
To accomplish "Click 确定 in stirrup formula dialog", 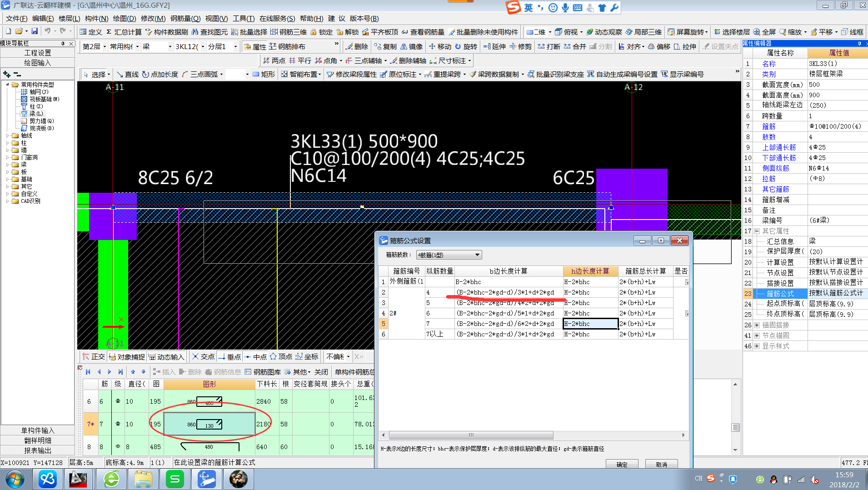I will coord(622,464).
